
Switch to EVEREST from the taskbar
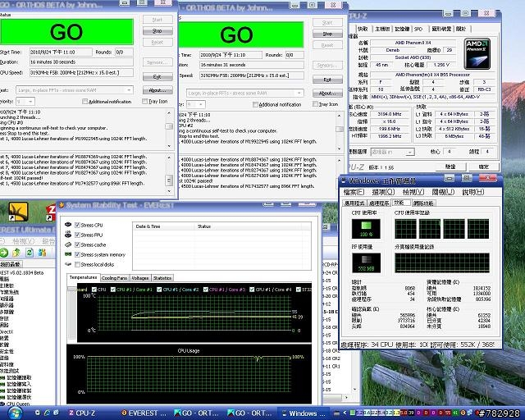144,413
